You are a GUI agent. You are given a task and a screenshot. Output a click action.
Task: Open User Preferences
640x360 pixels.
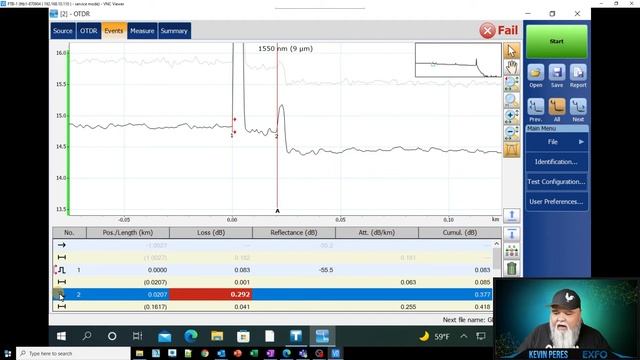(x=557, y=202)
